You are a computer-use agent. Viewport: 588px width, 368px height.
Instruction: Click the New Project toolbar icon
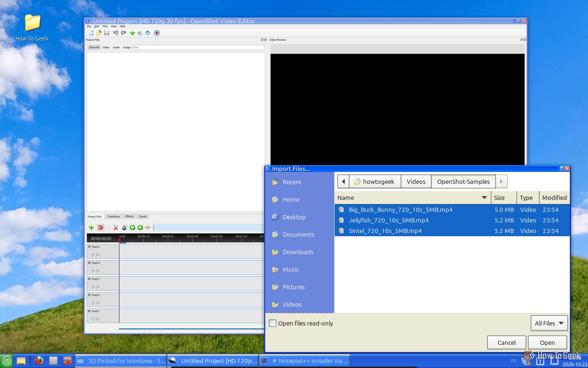coord(91,33)
